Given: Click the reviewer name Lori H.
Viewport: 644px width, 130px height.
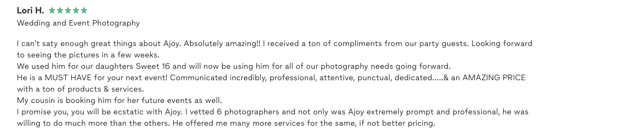Looking at the screenshot, I should pyautogui.click(x=30, y=11).
